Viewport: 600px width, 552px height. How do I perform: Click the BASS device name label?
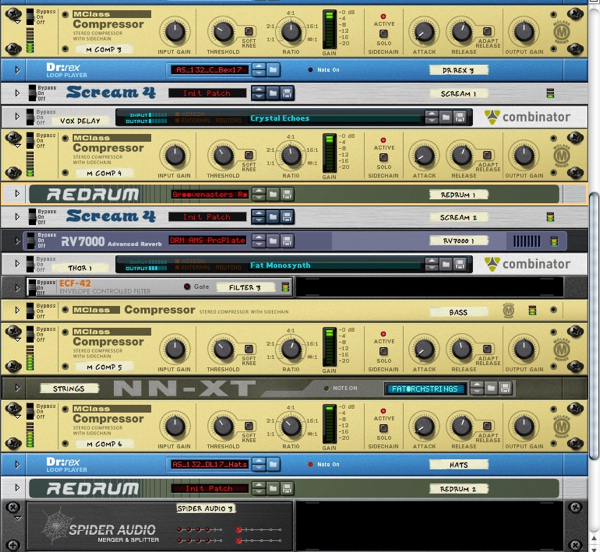[459, 312]
